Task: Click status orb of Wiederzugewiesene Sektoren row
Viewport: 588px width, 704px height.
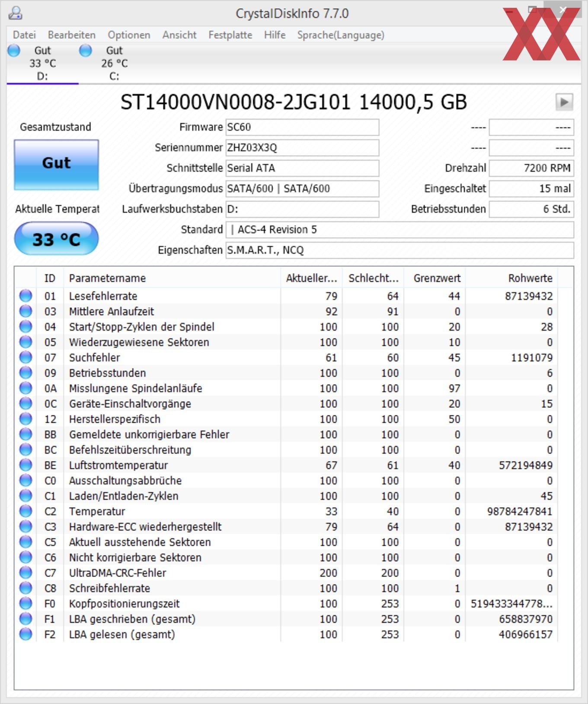Action: pos(26,342)
